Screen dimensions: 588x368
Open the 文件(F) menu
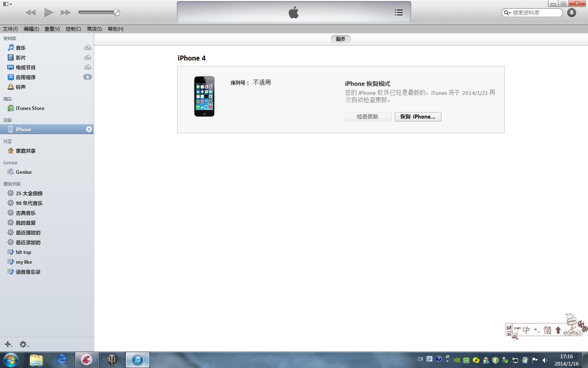tap(10, 29)
